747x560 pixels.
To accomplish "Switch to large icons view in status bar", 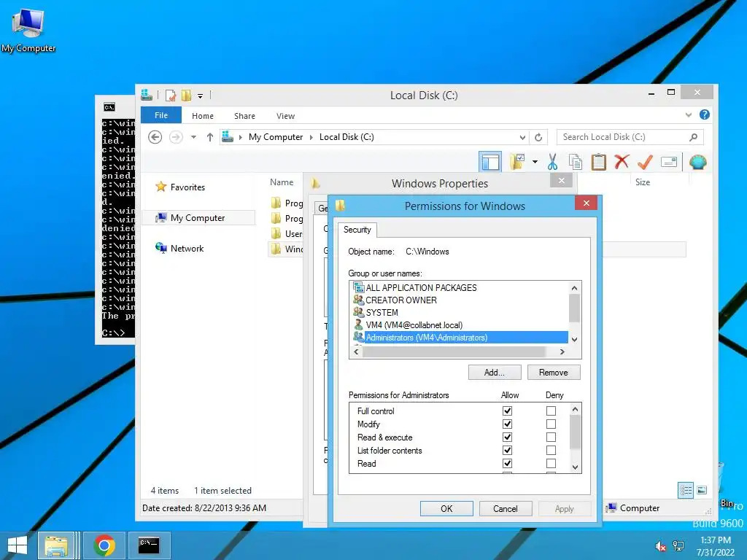I will coord(702,490).
